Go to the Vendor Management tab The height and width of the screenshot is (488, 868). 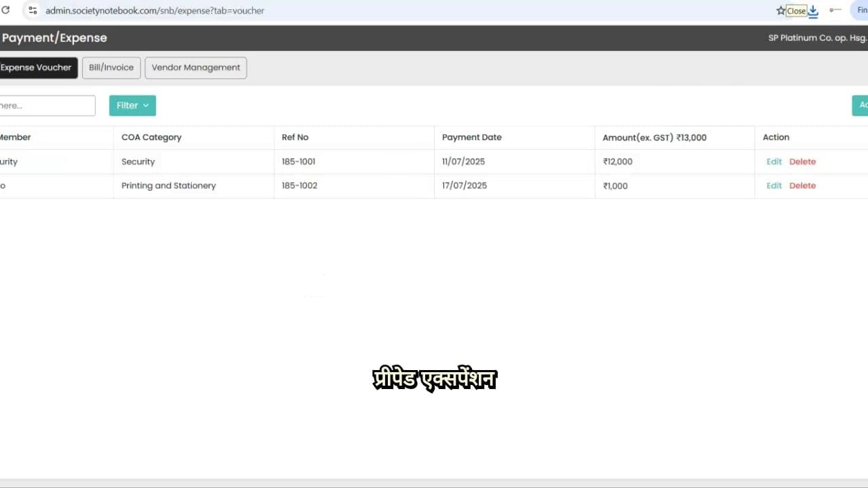pyautogui.click(x=195, y=68)
